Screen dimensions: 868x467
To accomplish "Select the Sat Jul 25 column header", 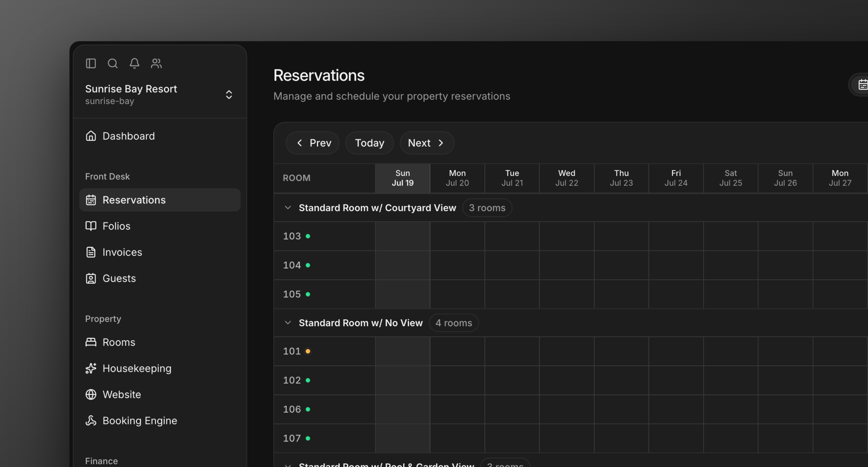I will click(731, 178).
